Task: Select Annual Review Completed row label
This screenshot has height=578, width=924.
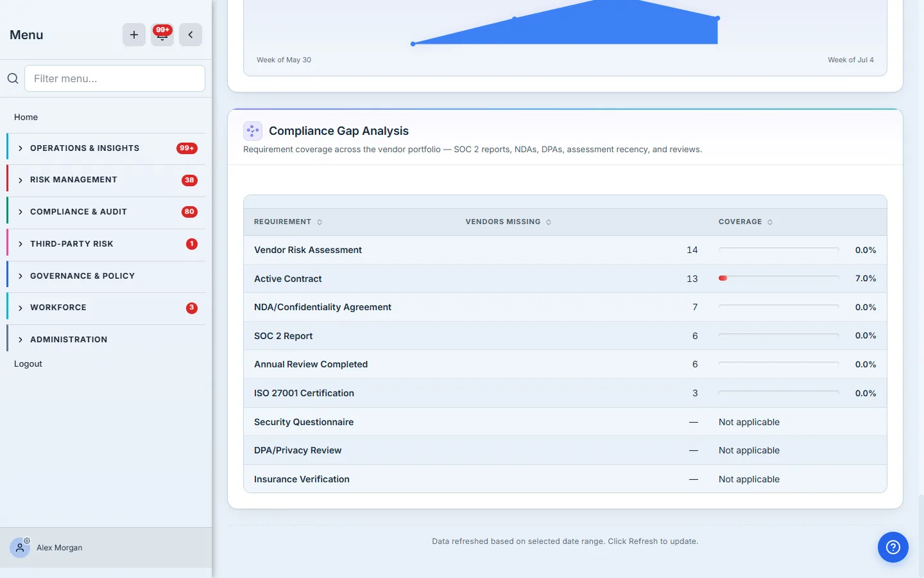Action: click(x=311, y=364)
